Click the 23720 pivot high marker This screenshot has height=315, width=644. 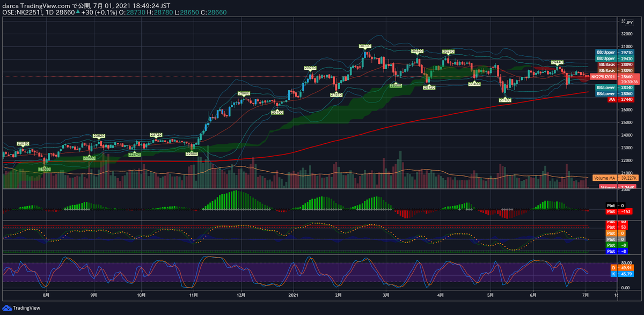156,135
